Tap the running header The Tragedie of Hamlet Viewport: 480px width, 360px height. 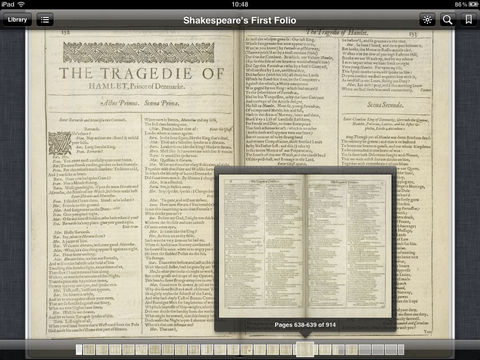[x=337, y=32]
